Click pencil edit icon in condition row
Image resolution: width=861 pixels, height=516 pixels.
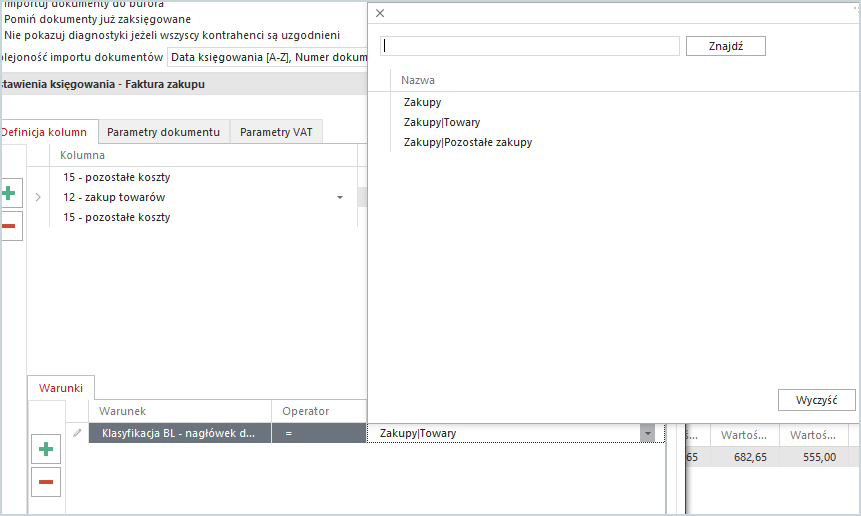(77, 433)
